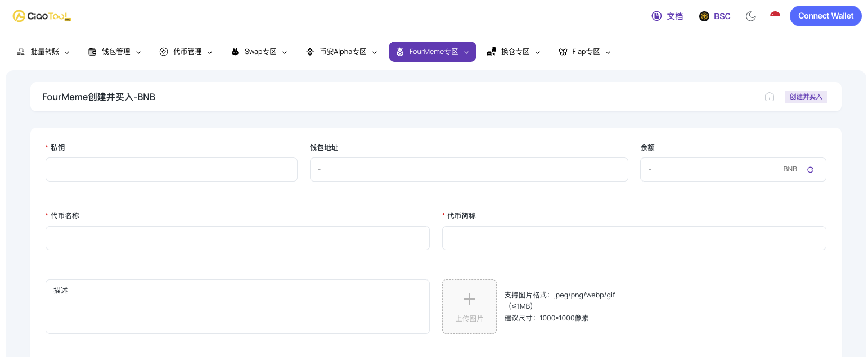Expand the 批量转账 dropdown menu
Viewport: 868px width, 357px height.
pyautogui.click(x=44, y=52)
